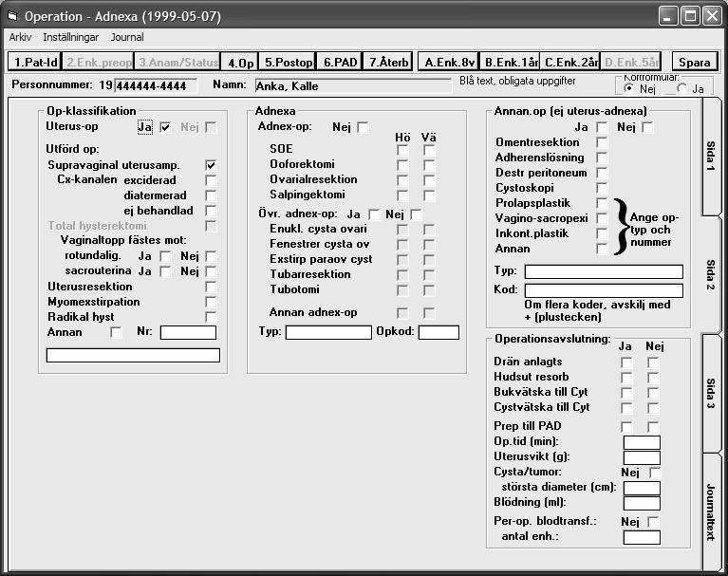Check Per-op. blodtransf. Nej checkbox

(653, 522)
